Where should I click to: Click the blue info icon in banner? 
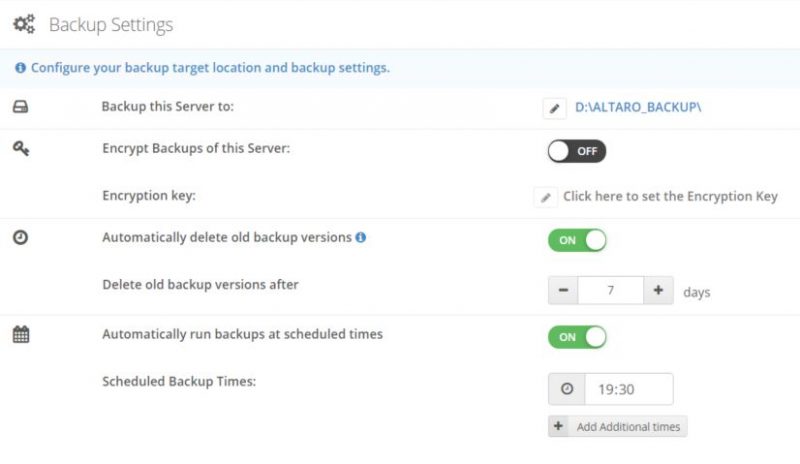click(20, 68)
